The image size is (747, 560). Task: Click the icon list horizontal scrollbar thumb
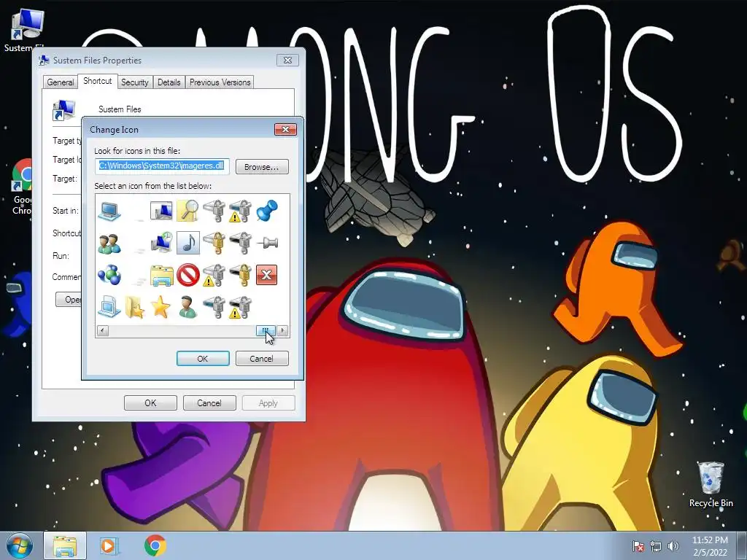(x=266, y=330)
